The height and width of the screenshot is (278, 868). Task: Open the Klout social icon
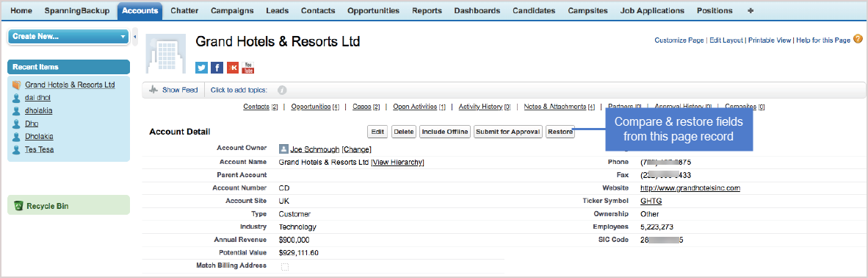tap(233, 68)
